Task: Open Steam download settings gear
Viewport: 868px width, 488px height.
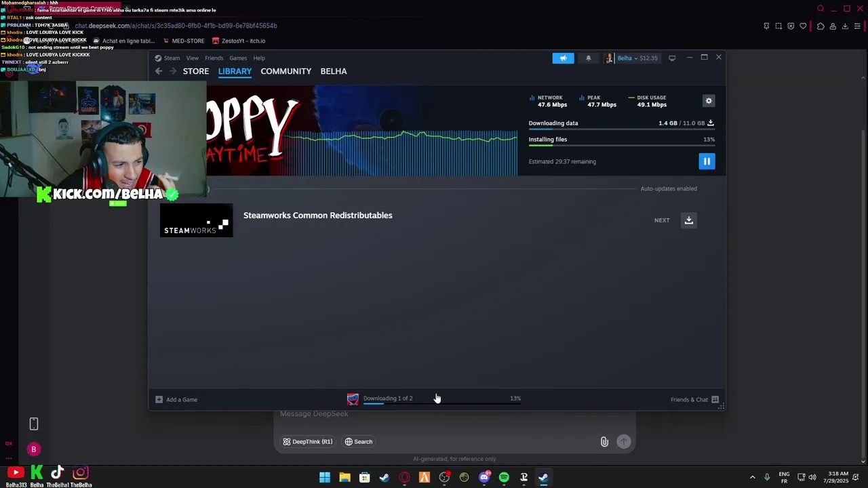Action: 709,101
